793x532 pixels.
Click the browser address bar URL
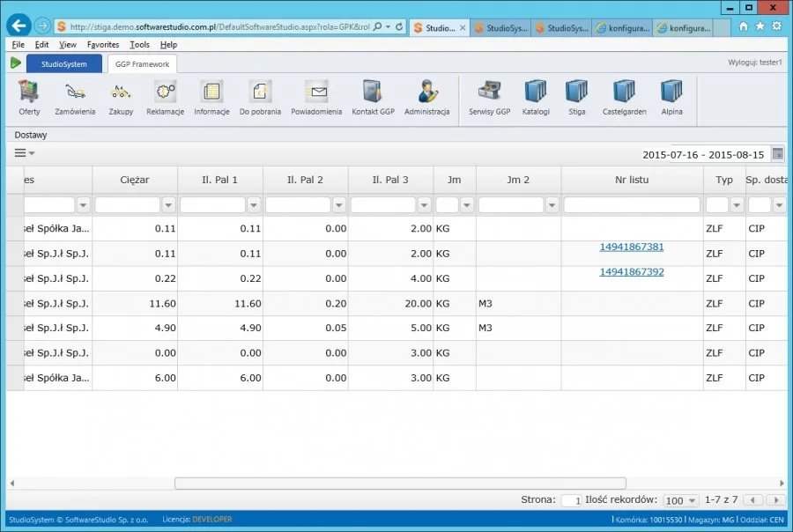[x=220, y=26]
